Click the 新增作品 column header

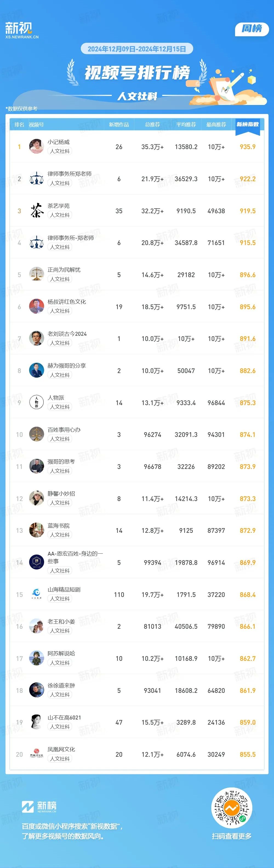tap(119, 125)
